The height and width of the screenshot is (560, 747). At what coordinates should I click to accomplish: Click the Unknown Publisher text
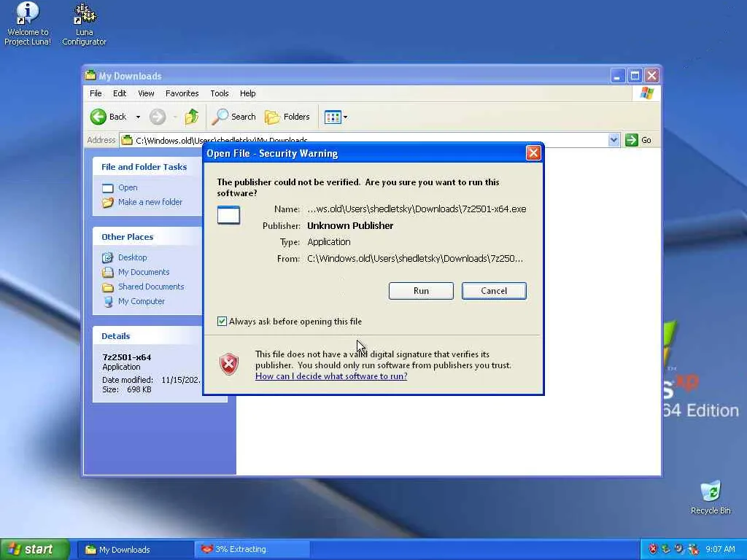click(350, 226)
